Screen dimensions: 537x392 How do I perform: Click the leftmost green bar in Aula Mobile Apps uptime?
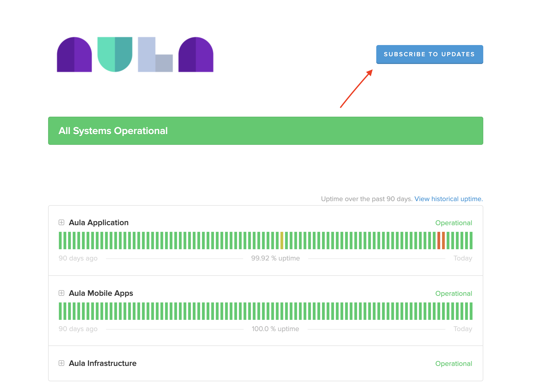pos(60,311)
